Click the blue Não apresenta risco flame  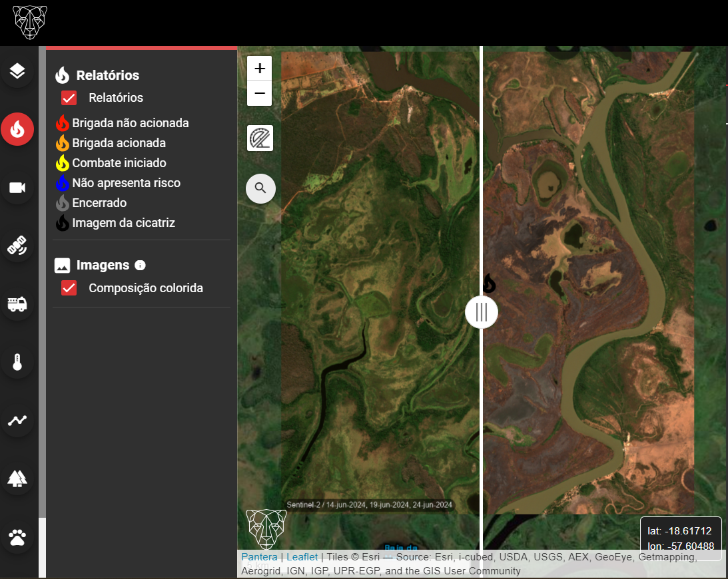click(x=62, y=183)
